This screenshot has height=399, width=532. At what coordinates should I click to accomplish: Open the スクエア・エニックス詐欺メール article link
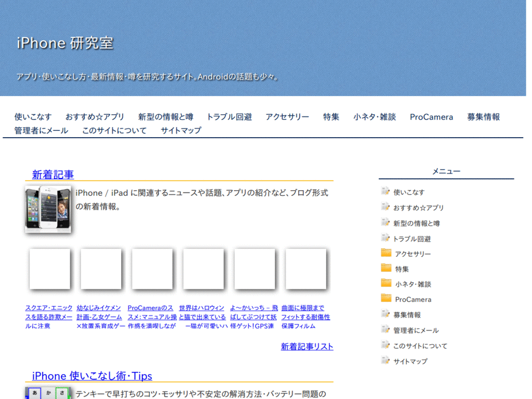tap(48, 317)
